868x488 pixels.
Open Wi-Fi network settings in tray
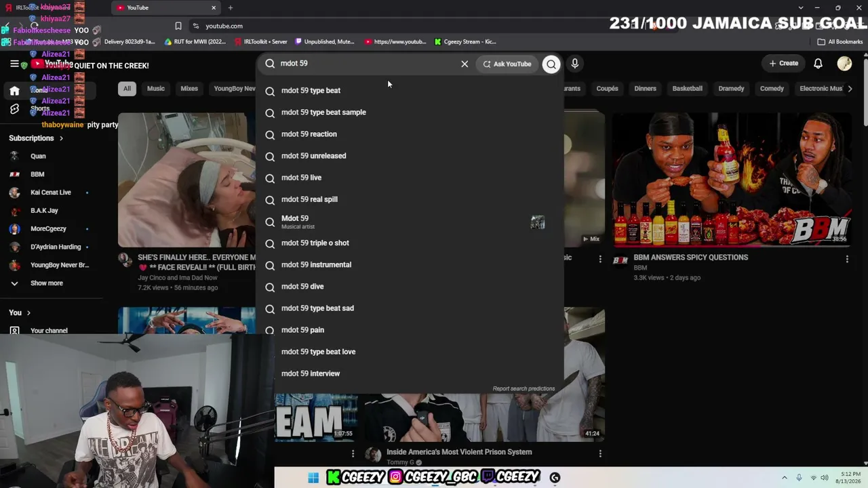814,478
